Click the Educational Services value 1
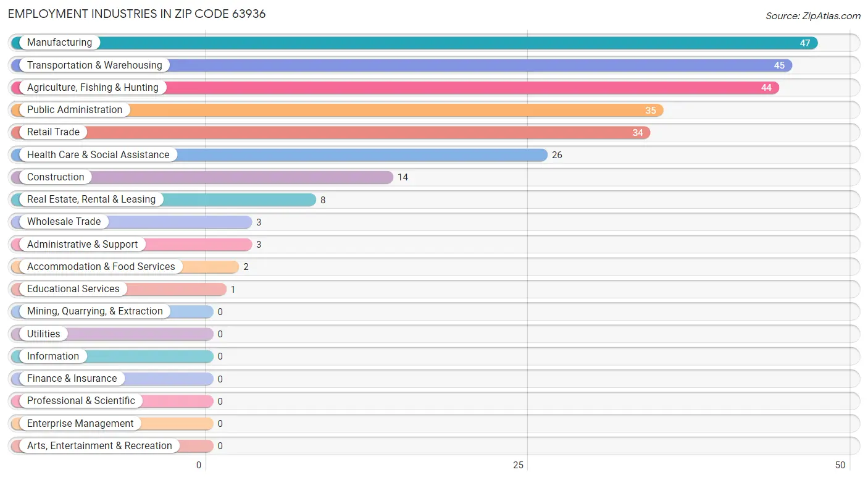The height and width of the screenshot is (480, 868). pos(233,290)
